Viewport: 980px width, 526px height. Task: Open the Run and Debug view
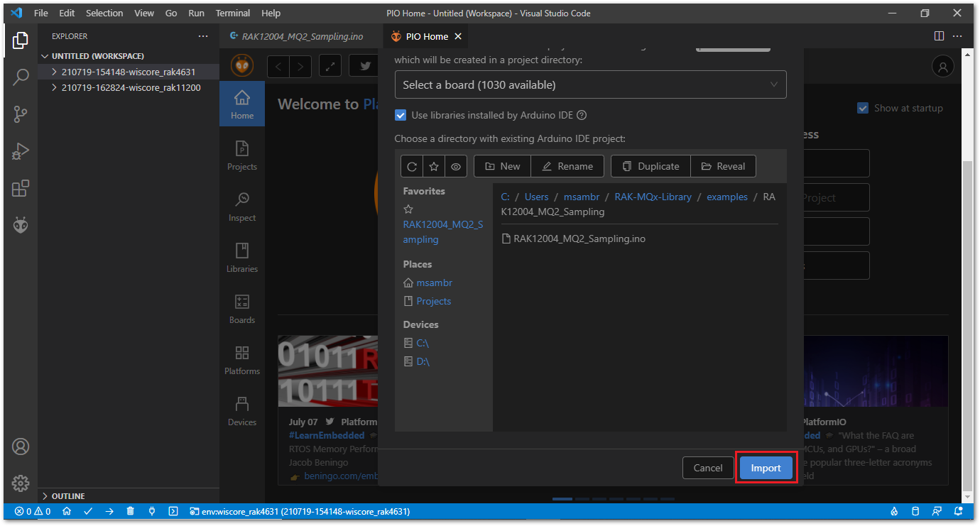pos(21,150)
